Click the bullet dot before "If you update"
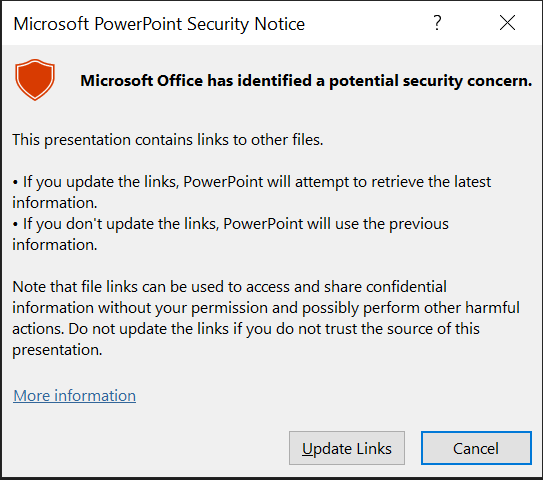This screenshot has width=543, height=480. pyautogui.click(x=15, y=182)
